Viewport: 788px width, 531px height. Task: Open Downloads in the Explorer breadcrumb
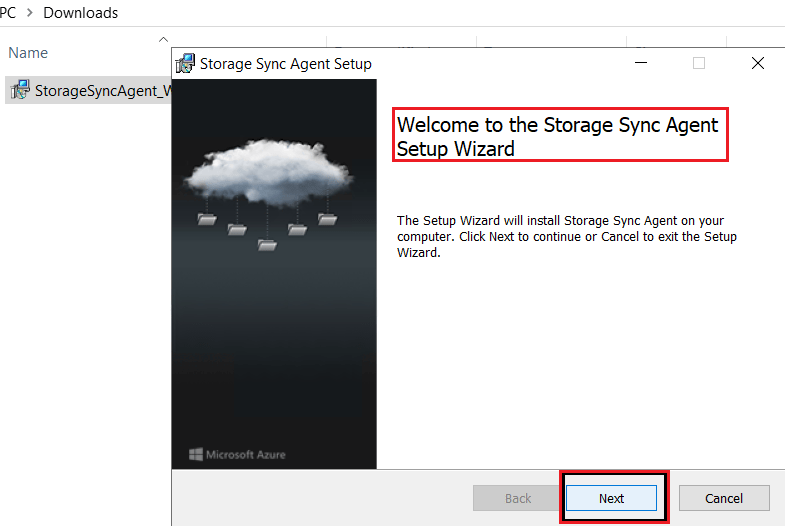(x=80, y=13)
